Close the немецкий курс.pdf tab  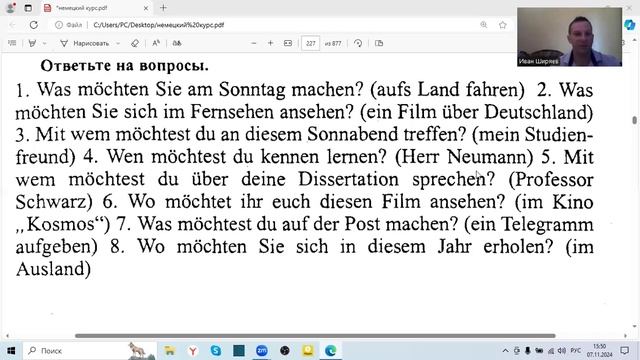[146, 8]
